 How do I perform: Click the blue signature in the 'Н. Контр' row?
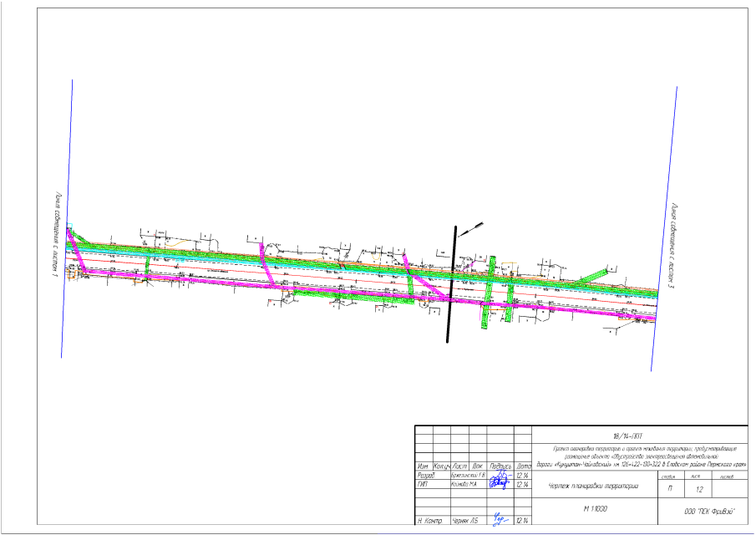(500, 518)
